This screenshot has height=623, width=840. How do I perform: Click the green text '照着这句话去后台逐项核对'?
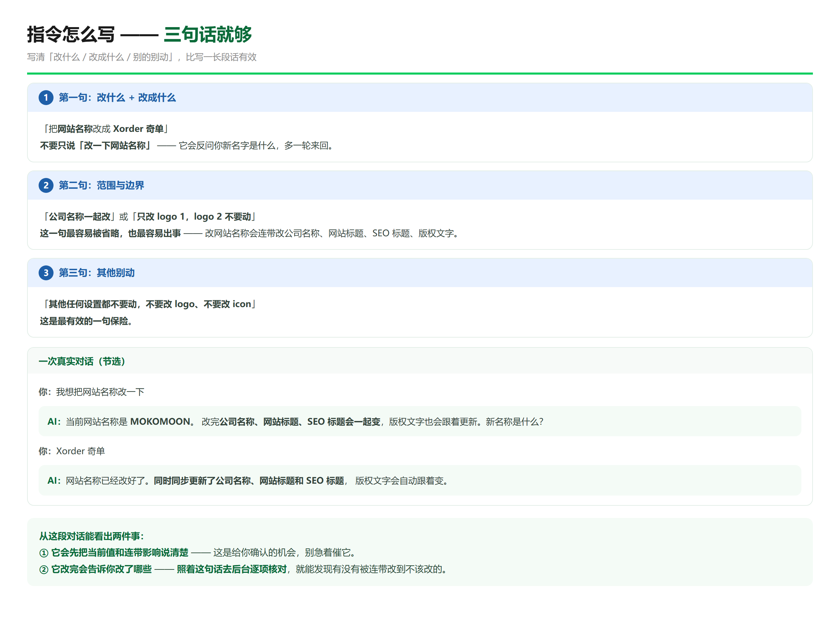click(x=232, y=569)
